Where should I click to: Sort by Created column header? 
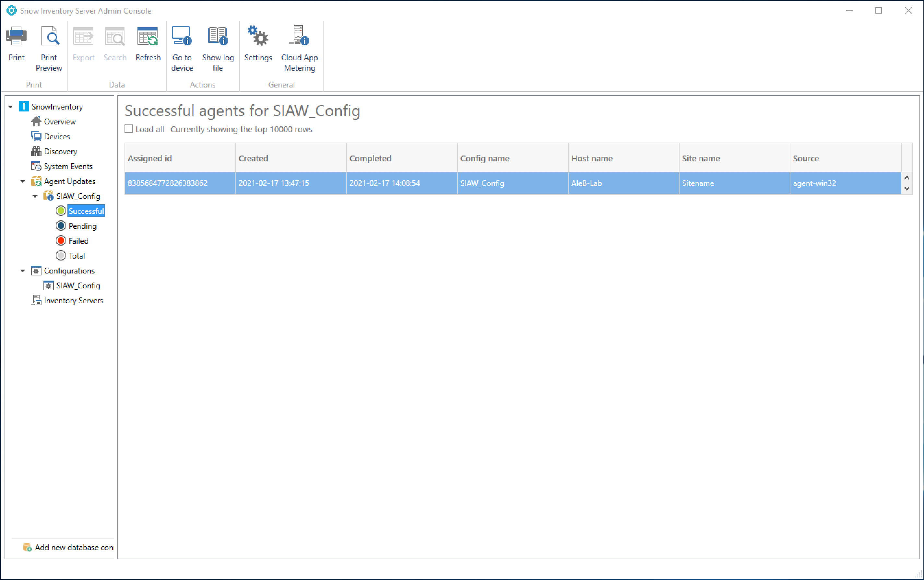tap(291, 158)
